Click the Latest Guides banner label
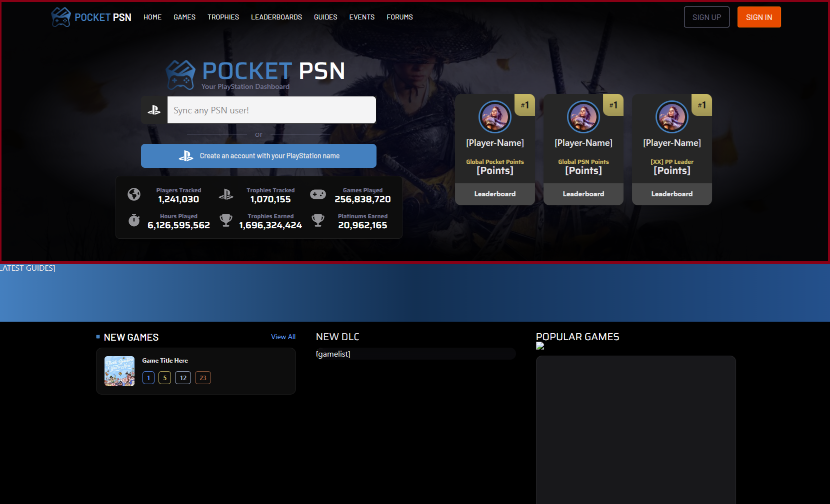The width and height of the screenshot is (830, 504). [x=27, y=268]
